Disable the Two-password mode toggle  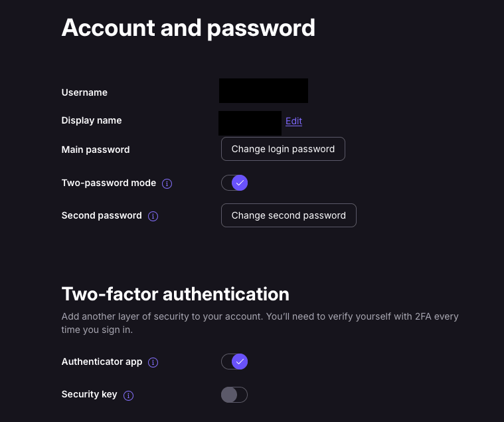point(234,183)
